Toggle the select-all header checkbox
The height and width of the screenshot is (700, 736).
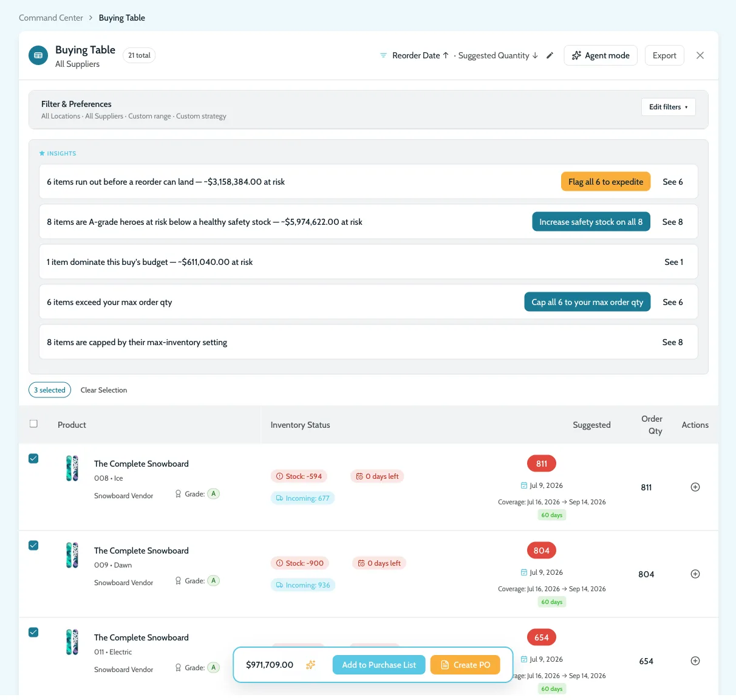click(x=33, y=424)
